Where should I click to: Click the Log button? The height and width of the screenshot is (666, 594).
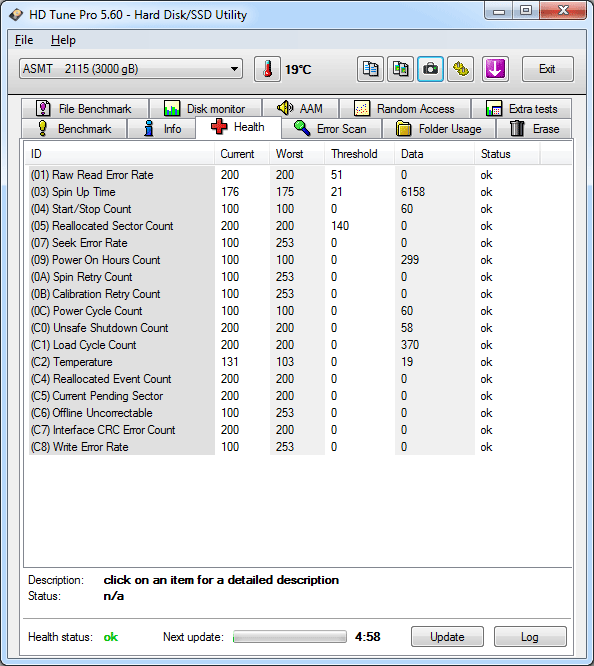(x=530, y=637)
